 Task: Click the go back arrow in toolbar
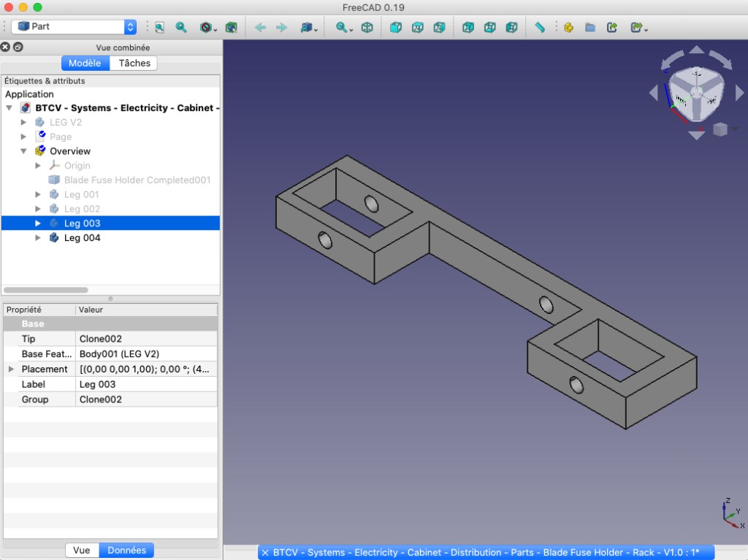coord(260,27)
